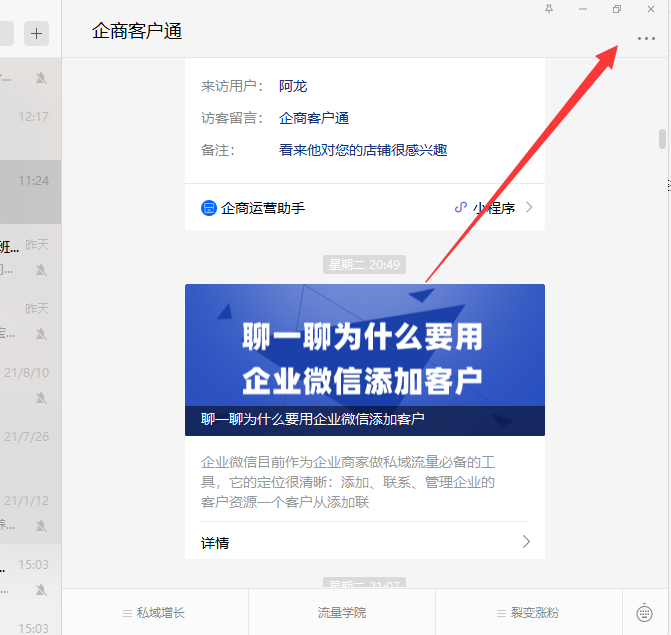Click muted bell icon above 12:17
Screen dimensions: 671x635
point(41,78)
